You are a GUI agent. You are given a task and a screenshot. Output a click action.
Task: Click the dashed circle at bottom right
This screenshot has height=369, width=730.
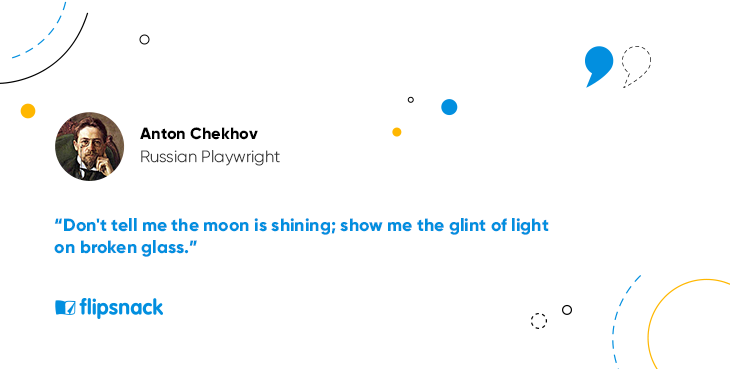pyautogui.click(x=539, y=321)
